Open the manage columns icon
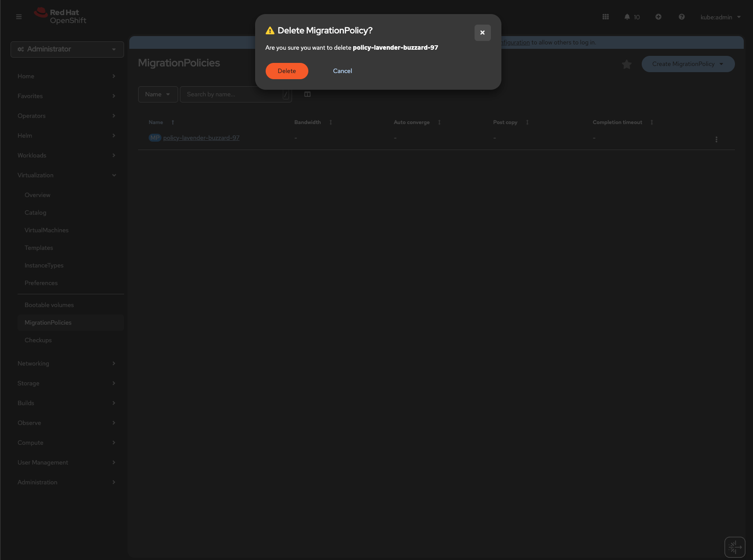 pos(307,94)
